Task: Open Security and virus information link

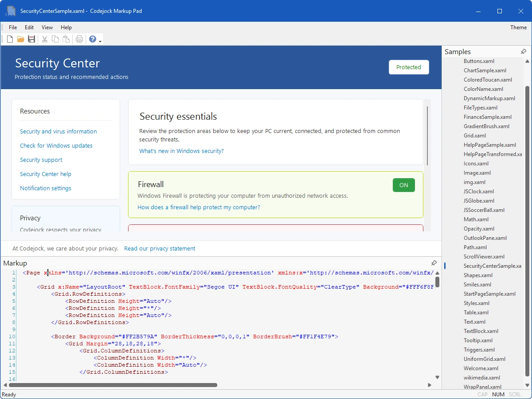Action: (58, 132)
